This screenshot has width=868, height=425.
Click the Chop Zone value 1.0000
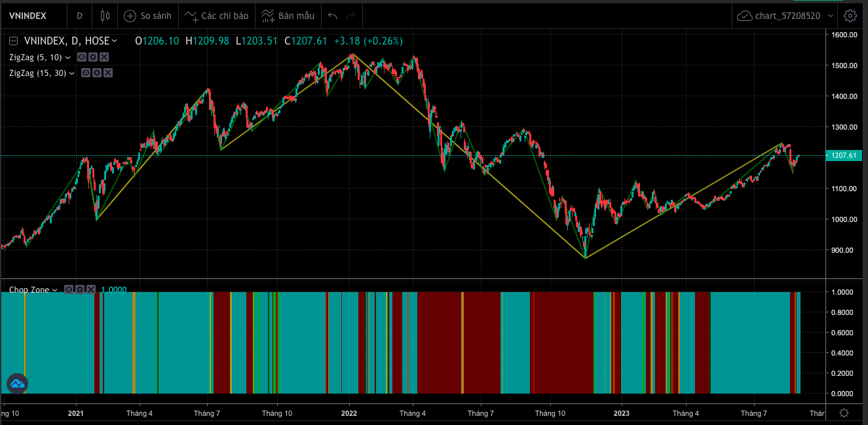114,289
